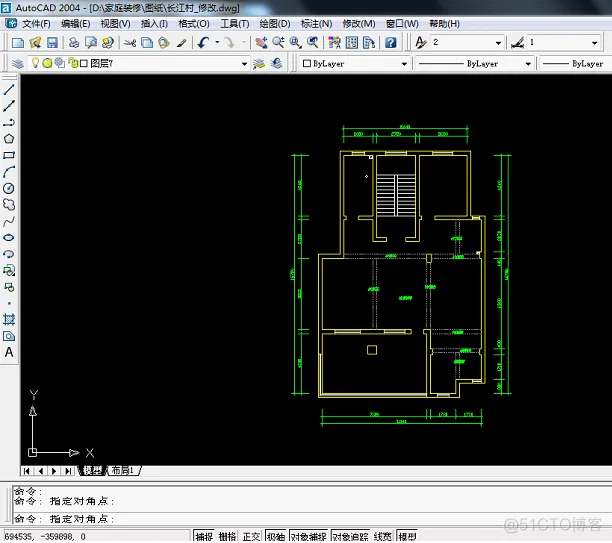Open the 修改(M) menu
Image resolution: width=612 pixels, height=543 pixels.
coord(359,24)
